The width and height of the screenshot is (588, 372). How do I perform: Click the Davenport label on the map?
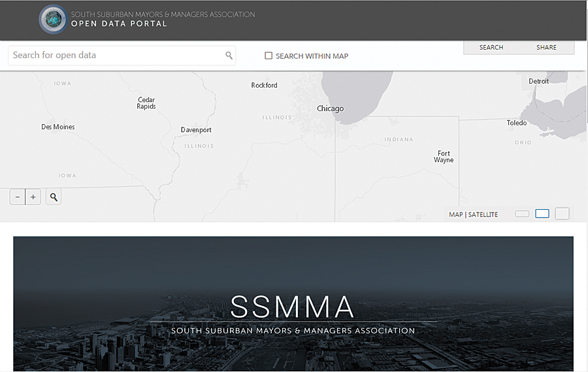[196, 130]
